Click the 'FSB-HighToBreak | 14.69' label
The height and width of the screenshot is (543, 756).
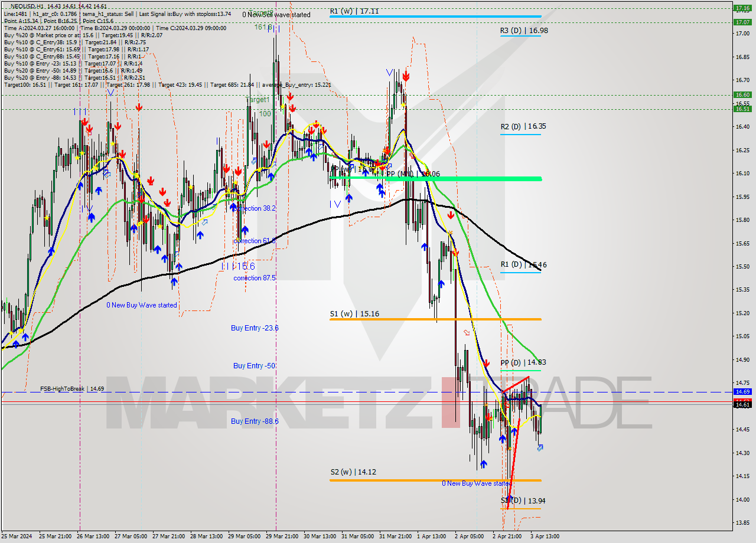[x=72, y=389]
